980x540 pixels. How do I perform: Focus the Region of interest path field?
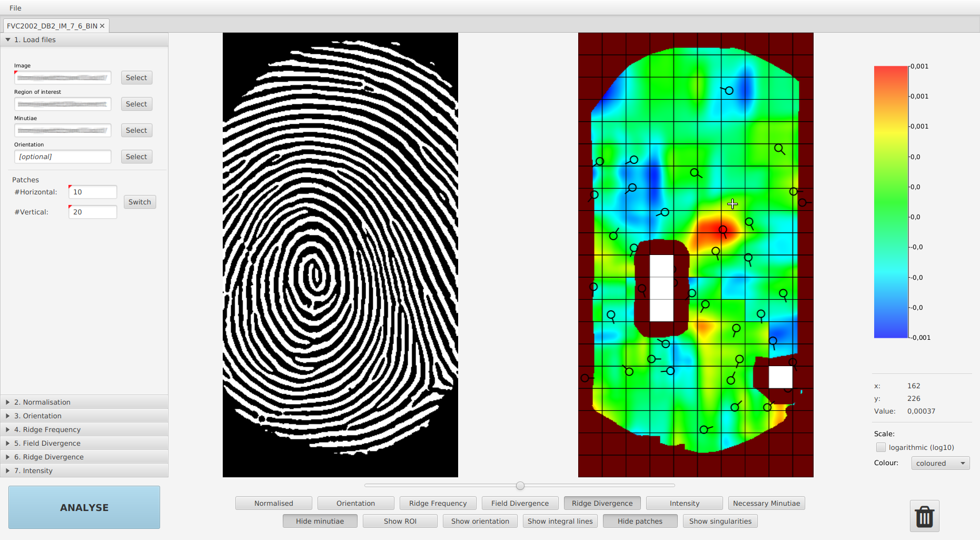pos(63,104)
